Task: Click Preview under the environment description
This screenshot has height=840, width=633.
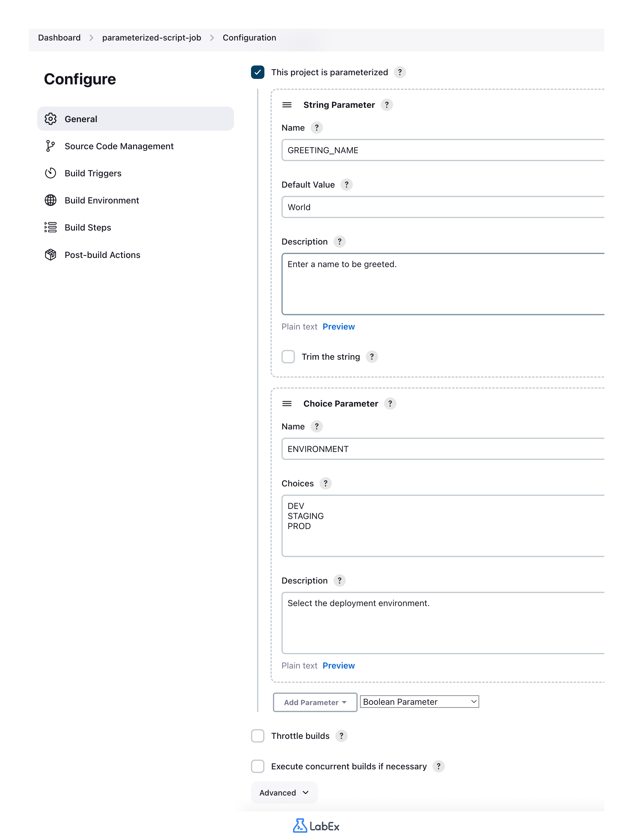Action: (339, 665)
